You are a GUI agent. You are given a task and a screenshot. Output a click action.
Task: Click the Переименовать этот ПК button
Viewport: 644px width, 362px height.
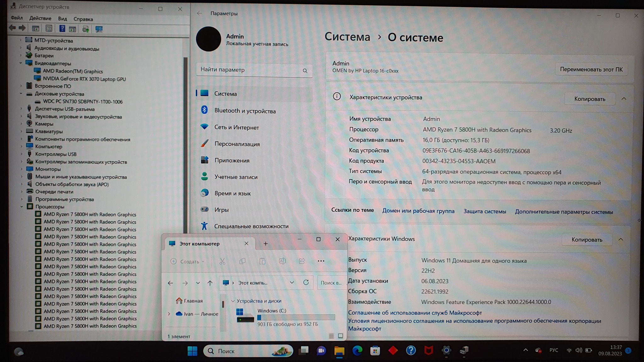point(591,69)
